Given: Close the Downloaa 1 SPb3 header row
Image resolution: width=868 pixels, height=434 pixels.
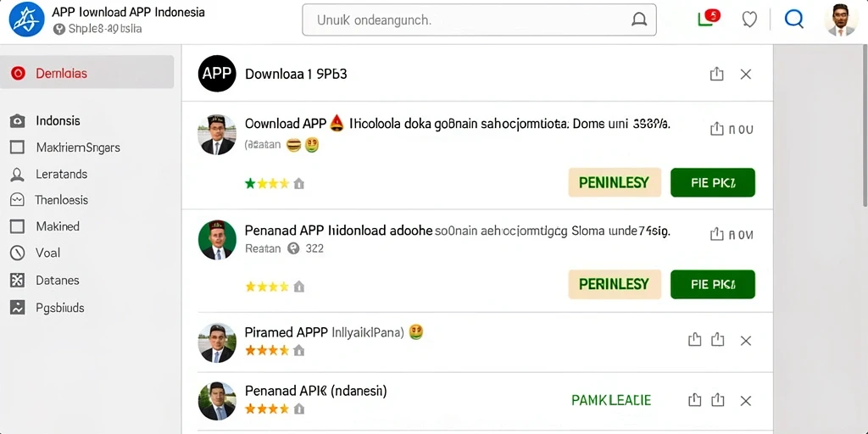Looking at the screenshot, I should coord(746,75).
